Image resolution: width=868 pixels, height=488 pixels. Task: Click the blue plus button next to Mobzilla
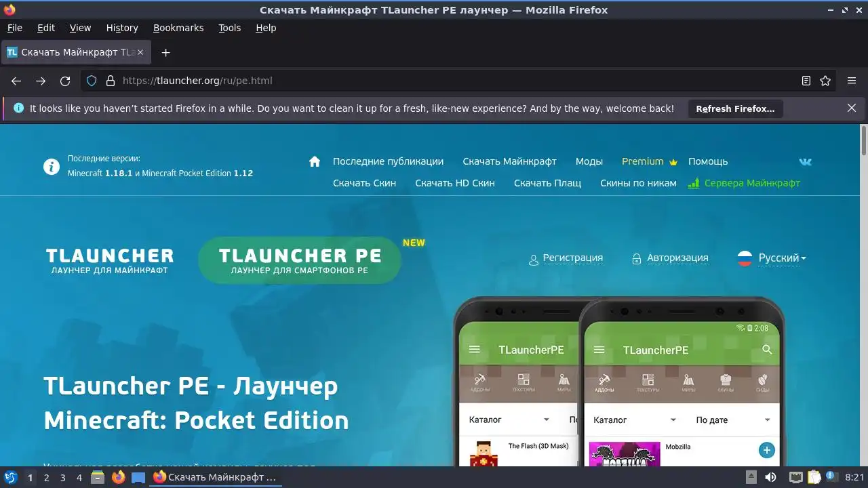point(767,450)
